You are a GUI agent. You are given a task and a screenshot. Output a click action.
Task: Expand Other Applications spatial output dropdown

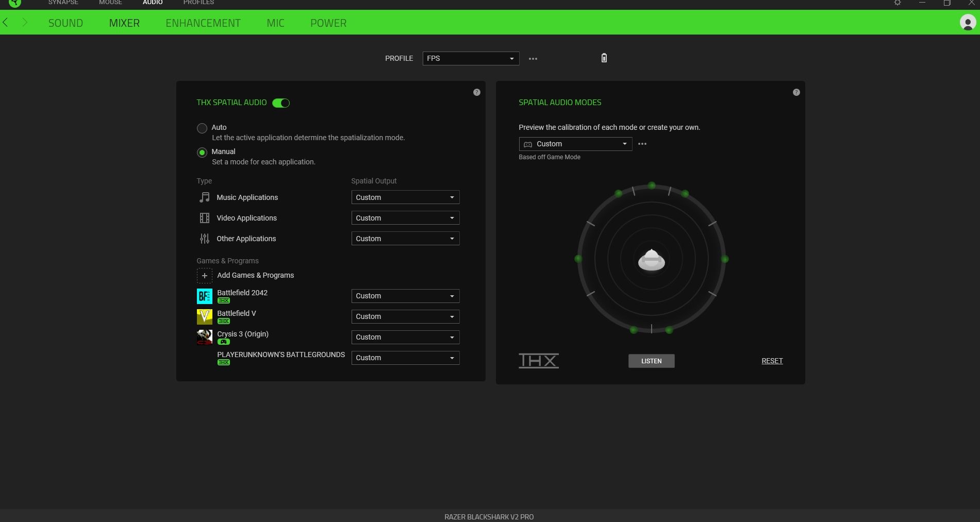pyautogui.click(x=405, y=239)
